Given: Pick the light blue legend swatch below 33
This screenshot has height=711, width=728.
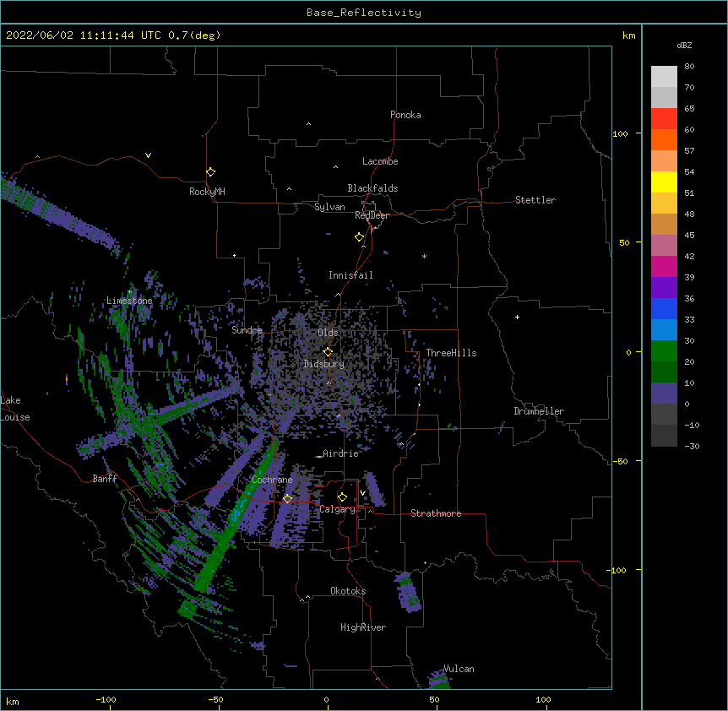Looking at the screenshot, I should [x=664, y=329].
